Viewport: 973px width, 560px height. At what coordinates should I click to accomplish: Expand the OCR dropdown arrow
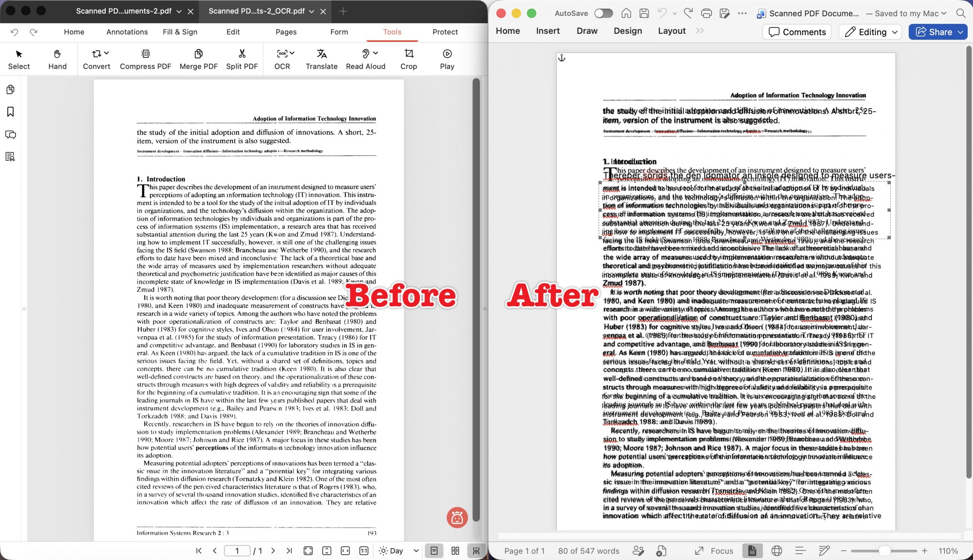[x=292, y=53]
